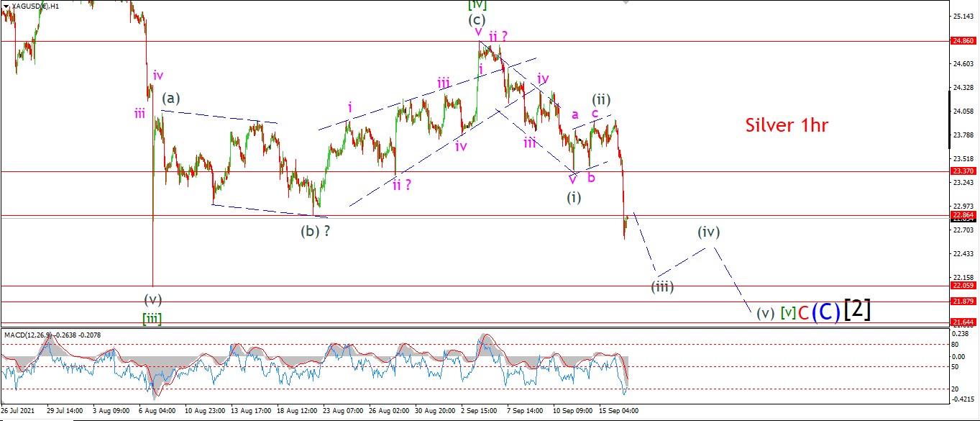Select the green [iii] wave label
The width and height of the screenshot is (980, 421).
click(x=151, y=319)
